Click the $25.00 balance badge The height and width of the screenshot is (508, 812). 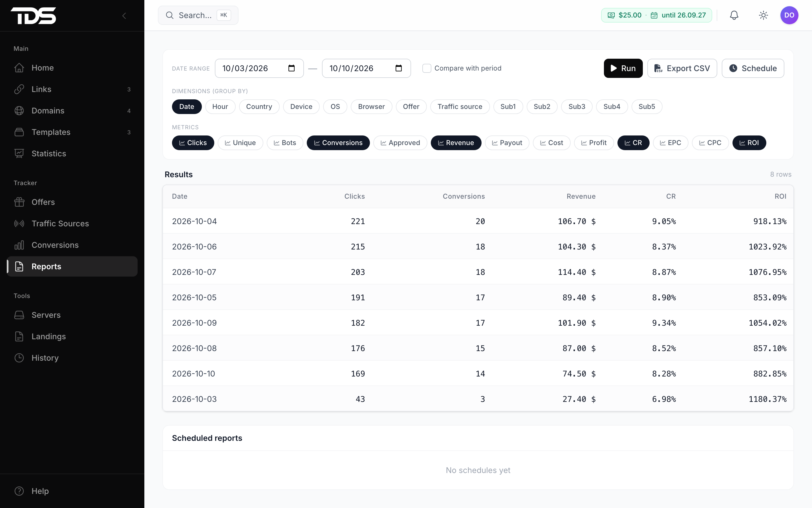(x=625, y=15)
